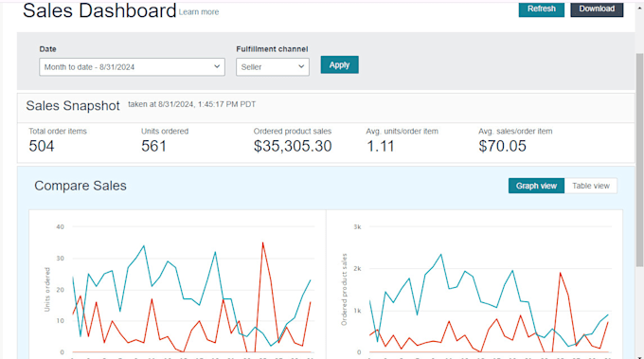
Task: Click the 3k y-axis tick label
Action: coord(357,226)
